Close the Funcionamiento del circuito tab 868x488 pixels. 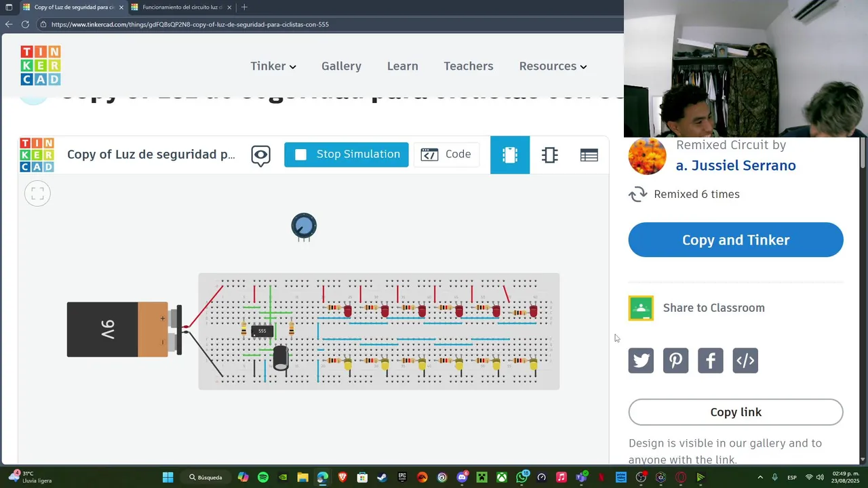click(x=229, y=7)
